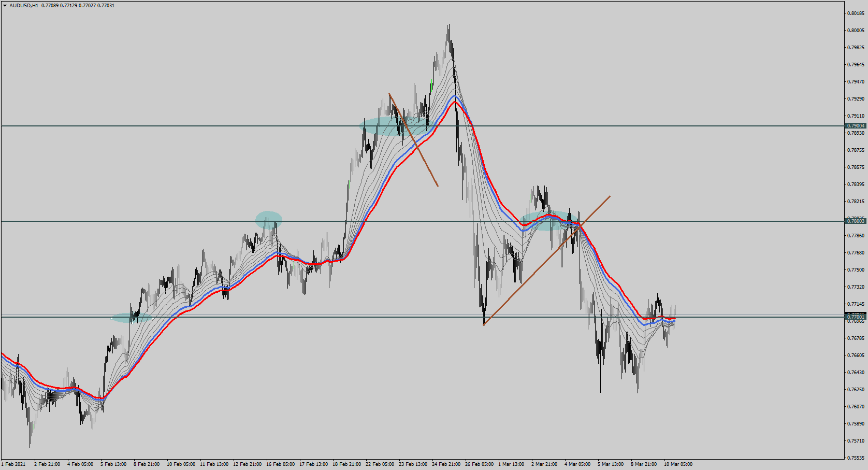Click the 0.79825 price axis label
The height and width of the screenshot is (470, 868).
coord(856,48)
